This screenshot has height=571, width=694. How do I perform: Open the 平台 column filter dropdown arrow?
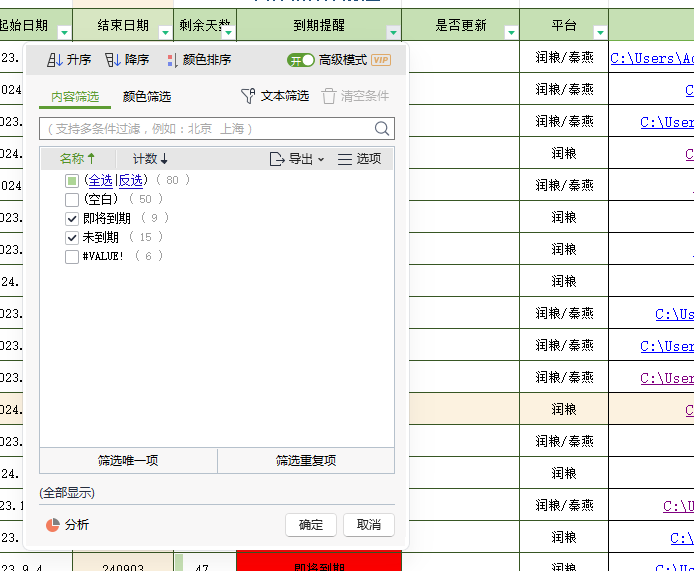600,33
